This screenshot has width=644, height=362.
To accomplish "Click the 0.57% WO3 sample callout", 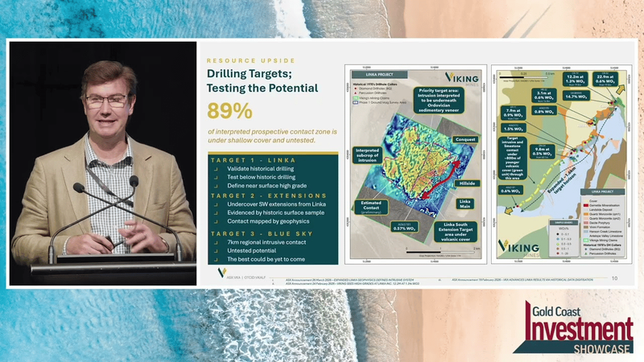I will click(404, 227).
